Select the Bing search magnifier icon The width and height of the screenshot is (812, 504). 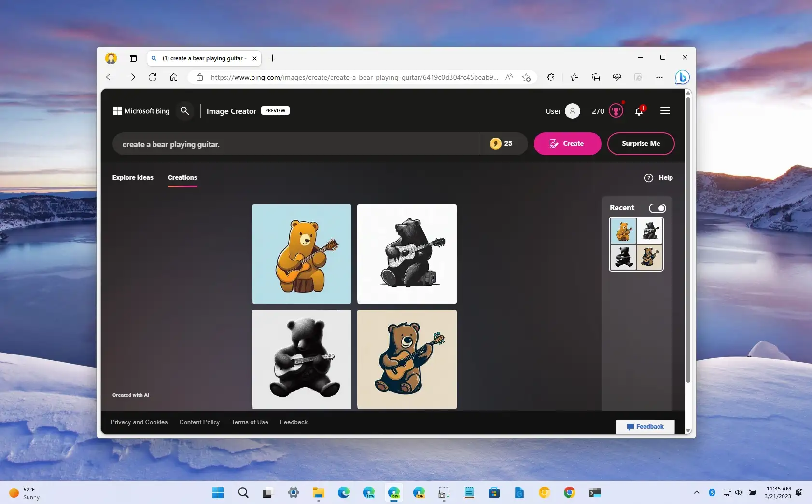(x=185, y=111)
